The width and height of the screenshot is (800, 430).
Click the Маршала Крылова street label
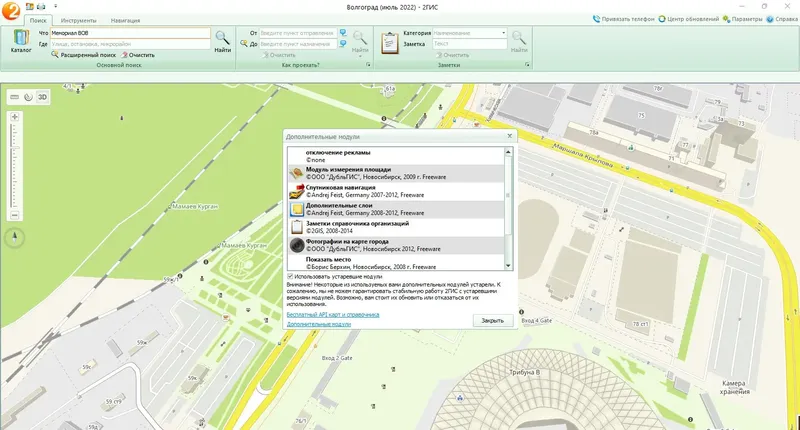(x=583, y=155)
